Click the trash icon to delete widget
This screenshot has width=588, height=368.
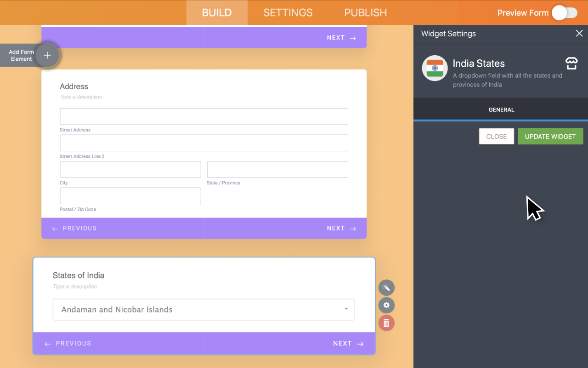coord(386,322)
